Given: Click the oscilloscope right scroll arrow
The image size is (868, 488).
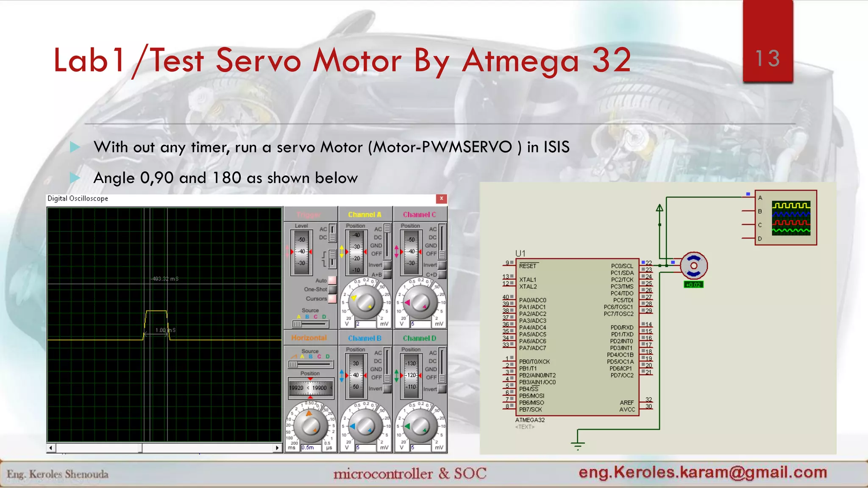Looking at the screenshot, I should [277, 448].
